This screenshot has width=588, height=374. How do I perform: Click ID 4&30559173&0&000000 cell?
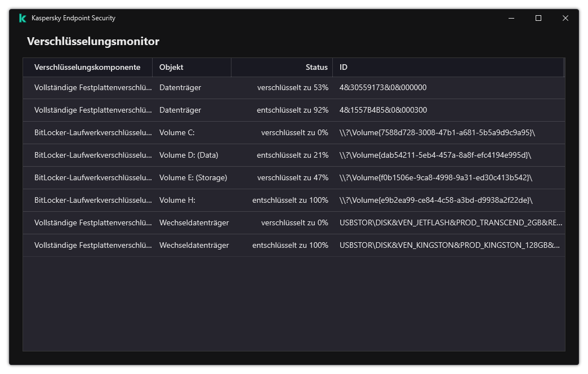pyautogui.click(x=383, y=87)
